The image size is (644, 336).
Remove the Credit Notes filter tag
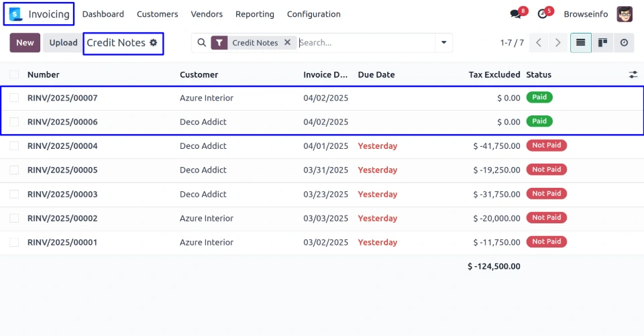(287, 42)
